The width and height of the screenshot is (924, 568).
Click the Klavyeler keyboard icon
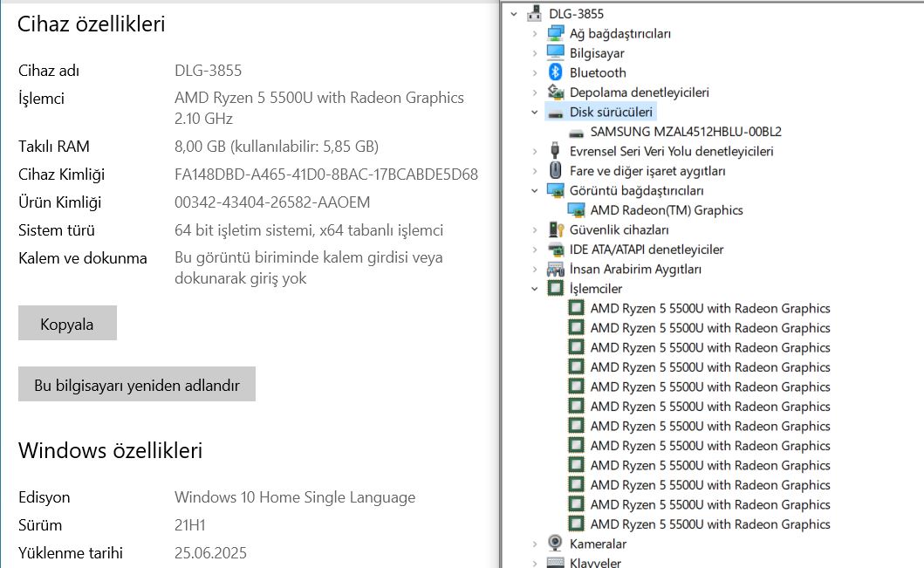[x=555, y=563]
